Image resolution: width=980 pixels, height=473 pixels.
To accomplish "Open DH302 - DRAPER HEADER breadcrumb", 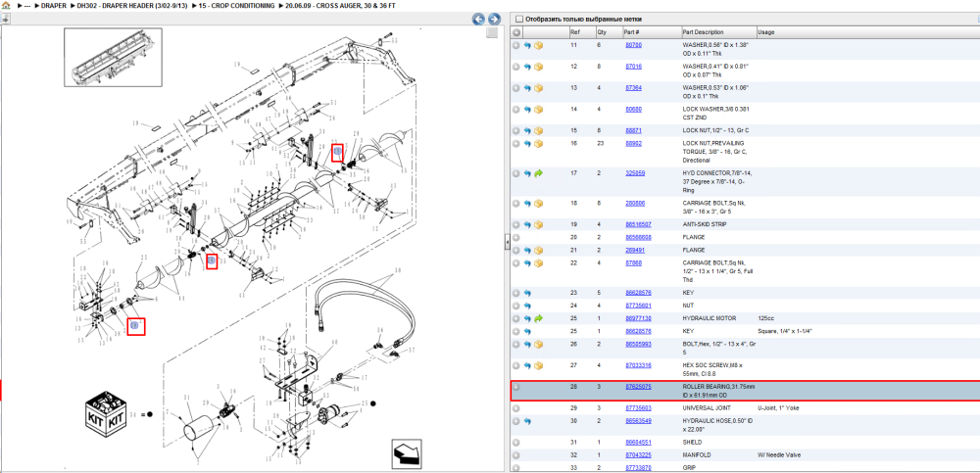I will coord(130,5).
